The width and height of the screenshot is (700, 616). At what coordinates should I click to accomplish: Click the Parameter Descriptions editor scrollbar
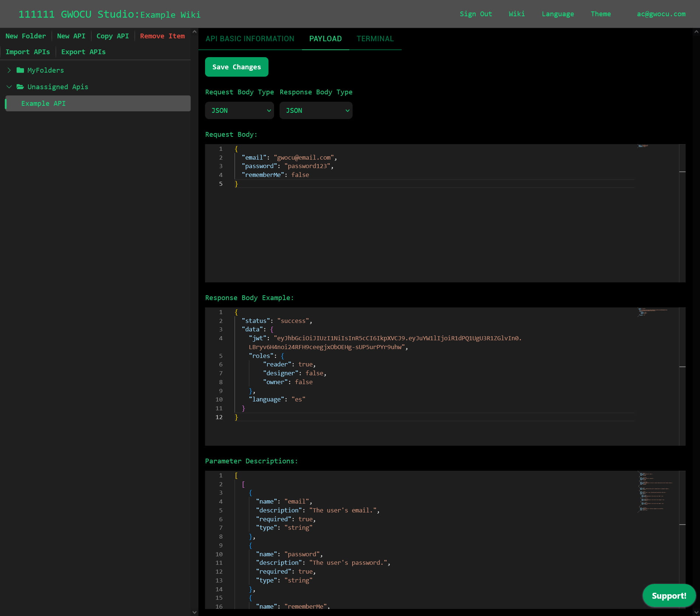tap(682, 540)
